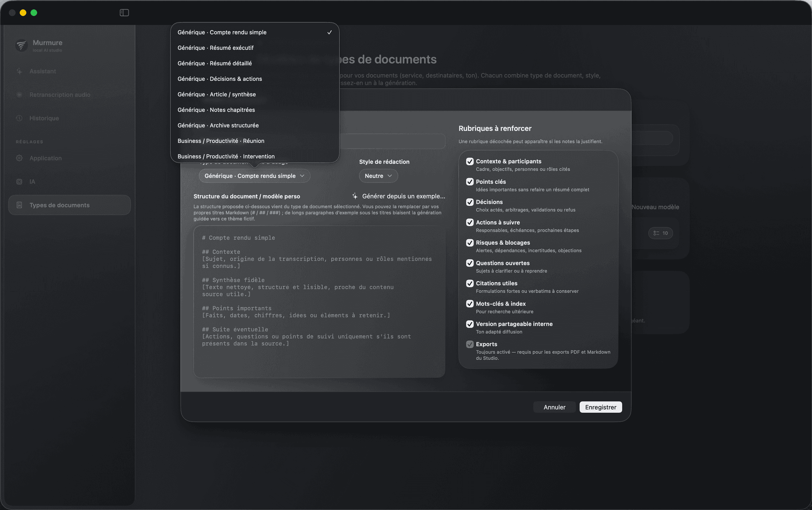Screen dimensions: 812x510
Task: Click the list count badge showing 10
Action: 661,233
